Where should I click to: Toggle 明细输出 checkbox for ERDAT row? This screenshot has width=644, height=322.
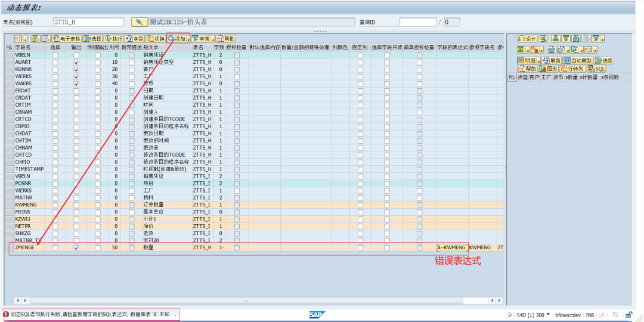[x=97, y=91]
